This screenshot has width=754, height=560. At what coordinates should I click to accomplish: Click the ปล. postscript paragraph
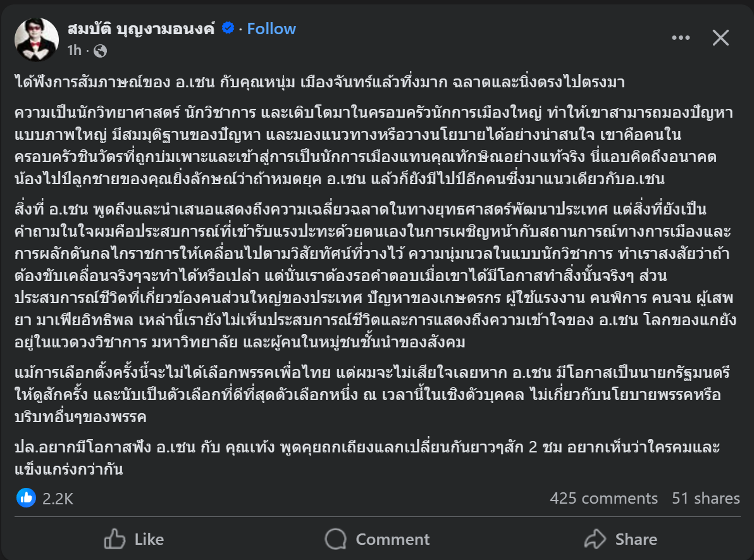tap(367, 458)
